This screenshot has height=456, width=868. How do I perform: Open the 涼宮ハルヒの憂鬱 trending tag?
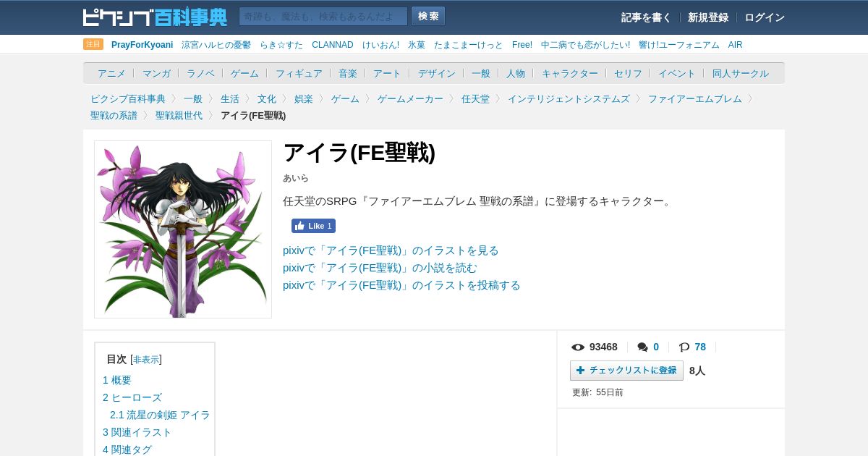click(x=216, y=45)
